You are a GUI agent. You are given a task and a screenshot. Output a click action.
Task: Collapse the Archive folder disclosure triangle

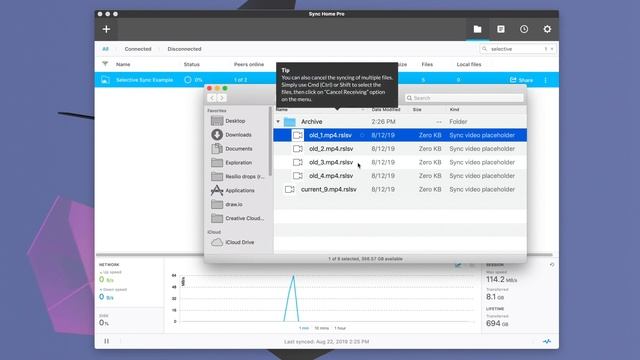click(278, 122)
